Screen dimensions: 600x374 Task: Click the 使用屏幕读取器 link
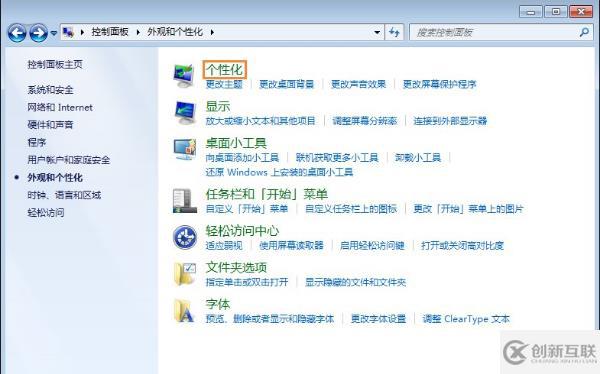[x=291, y=246]
